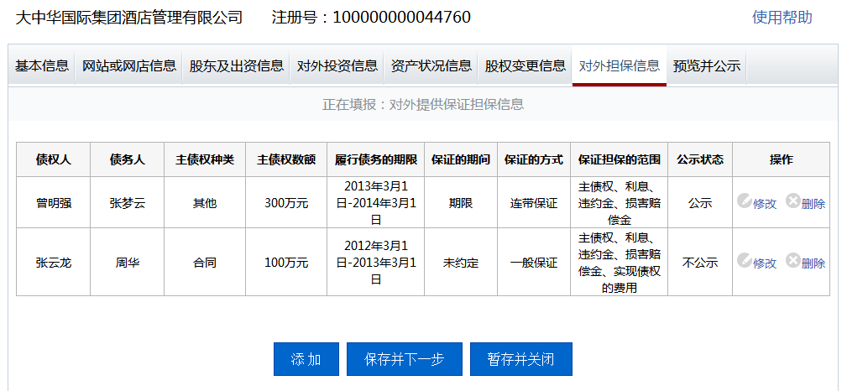The height and width of the screenshot is (391, 868).
Task: Click the 保存并下一步 button
Action: click(404, 359)
